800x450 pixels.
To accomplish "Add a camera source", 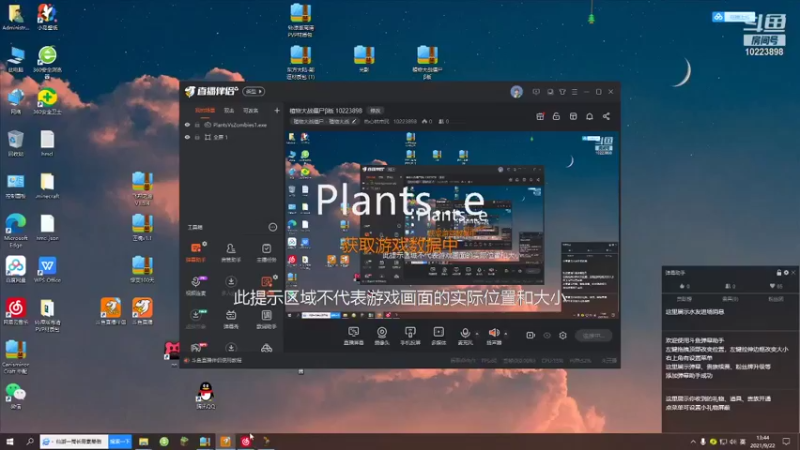I will point(382,335).
